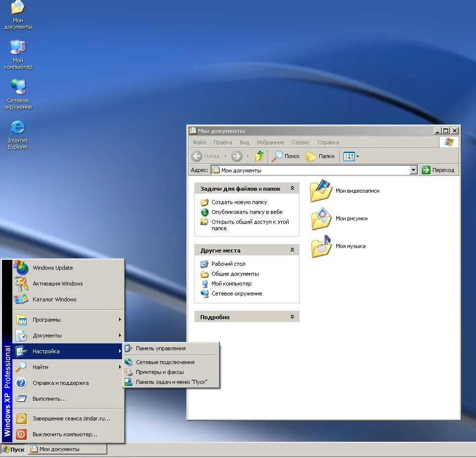Select the Моя музыка folder
The width and height of the screenshot is (476, 458).
coord(338,246)
